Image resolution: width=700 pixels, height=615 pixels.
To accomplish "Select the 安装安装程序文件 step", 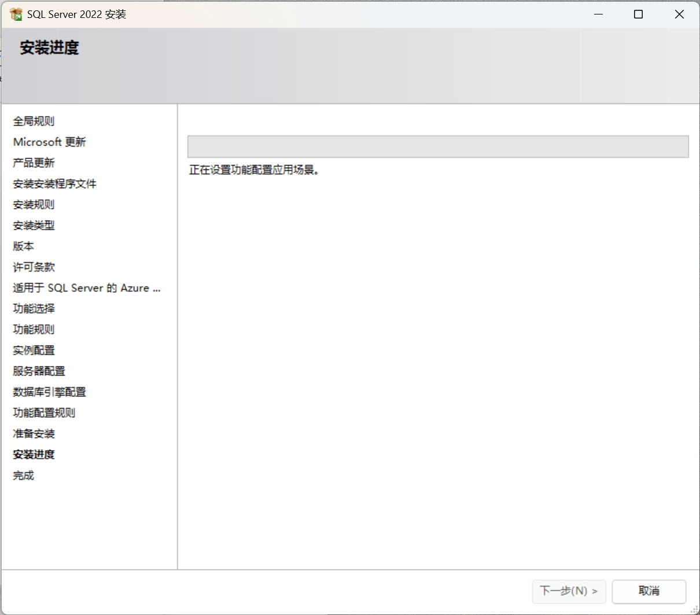I will (54, 183).
